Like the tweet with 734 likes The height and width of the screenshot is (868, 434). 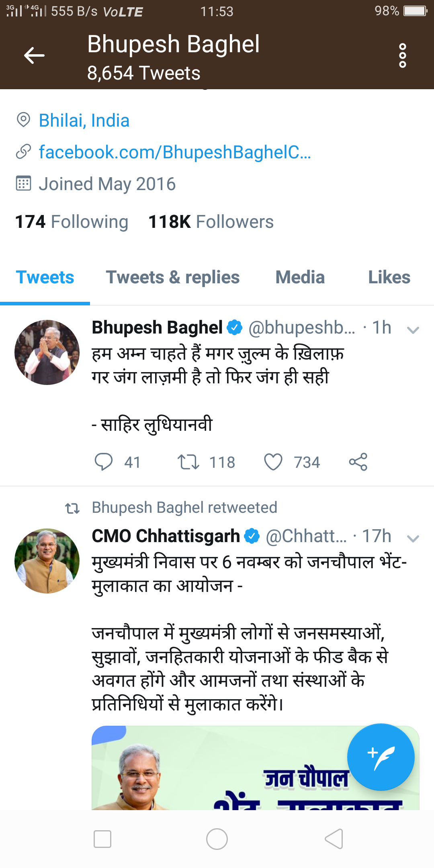(273, 462)
